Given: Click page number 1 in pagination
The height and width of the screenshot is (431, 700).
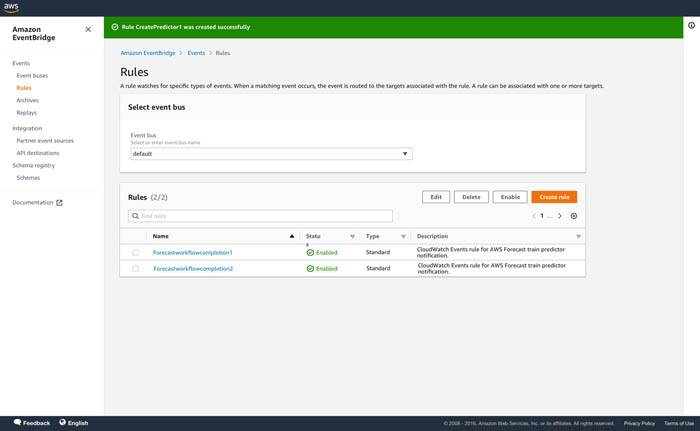Looking at the screenshot, I should coord(542,216).
